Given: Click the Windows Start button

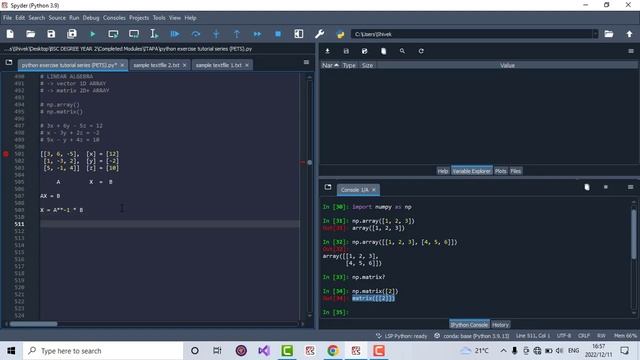Looking at the screenshot, I should [11, 351].
